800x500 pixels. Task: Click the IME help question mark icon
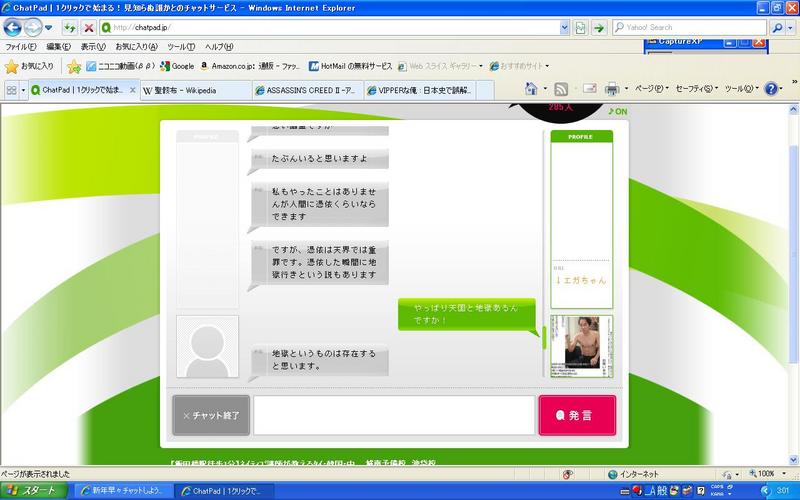[x=701, y=491]
